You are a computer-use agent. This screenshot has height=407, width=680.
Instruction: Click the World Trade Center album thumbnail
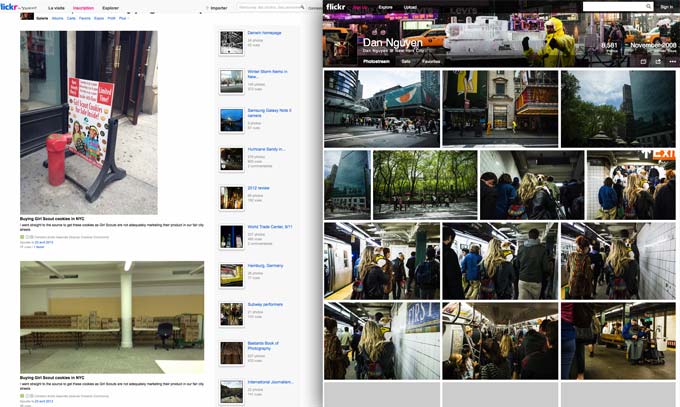click(x=232, y=236)
